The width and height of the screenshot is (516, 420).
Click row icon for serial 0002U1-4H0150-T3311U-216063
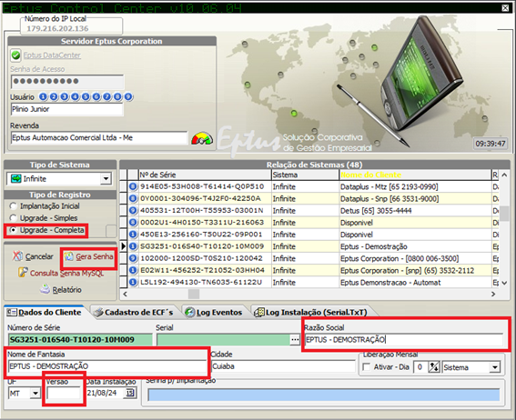(x=133, y=223)
